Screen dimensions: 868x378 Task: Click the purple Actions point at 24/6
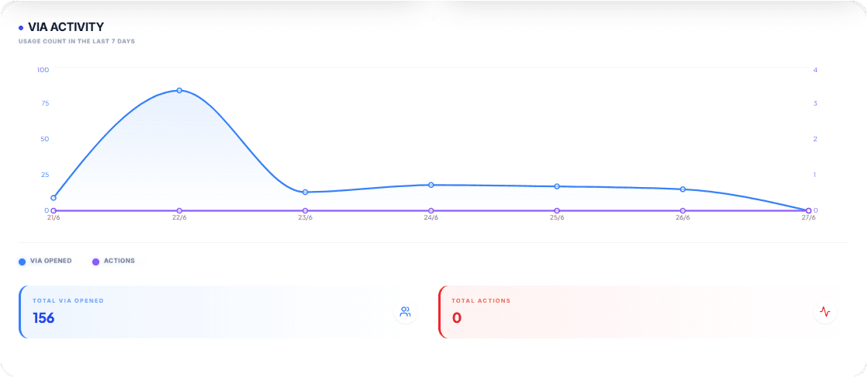pyautogui.click(x=431, y=210)
